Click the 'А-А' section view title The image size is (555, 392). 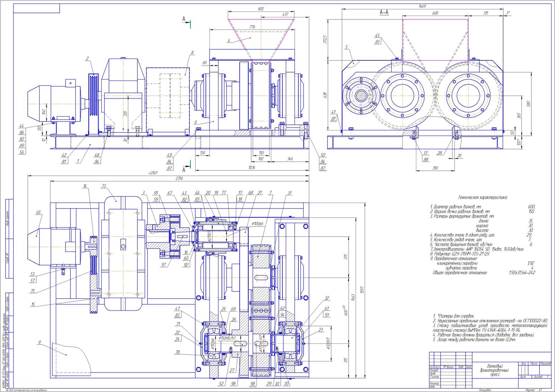tap(384, 12)
